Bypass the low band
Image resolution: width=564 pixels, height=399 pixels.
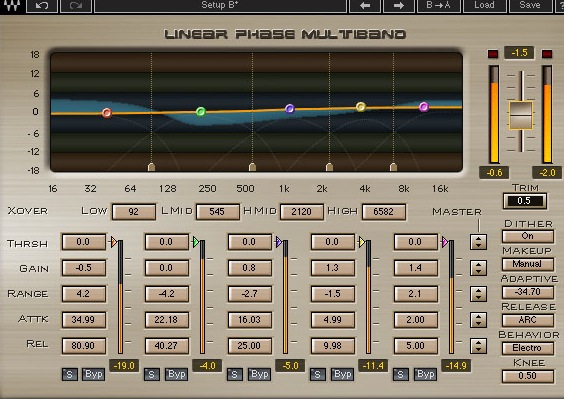(94, 375)
